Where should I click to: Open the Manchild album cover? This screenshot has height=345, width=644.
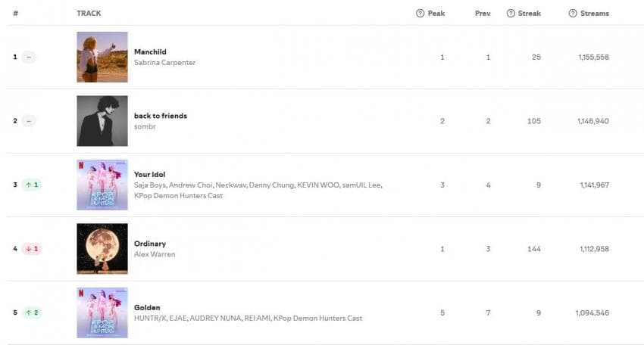(102, 57)
